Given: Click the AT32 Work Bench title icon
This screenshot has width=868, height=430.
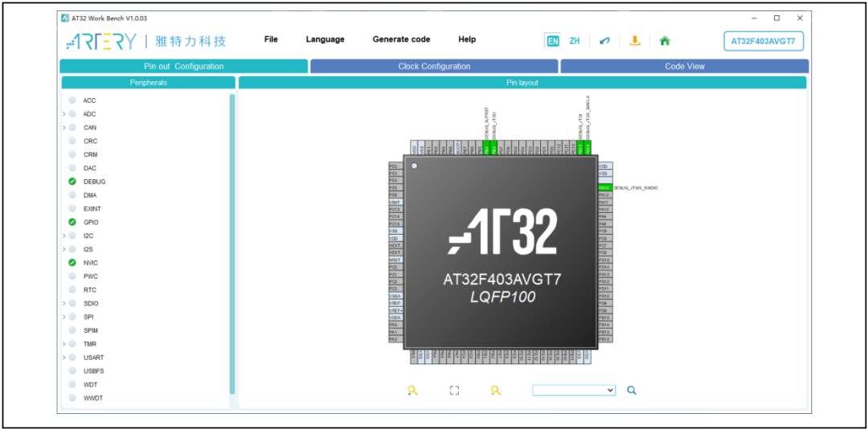Looking at the screenshot, I should (65, 18).
